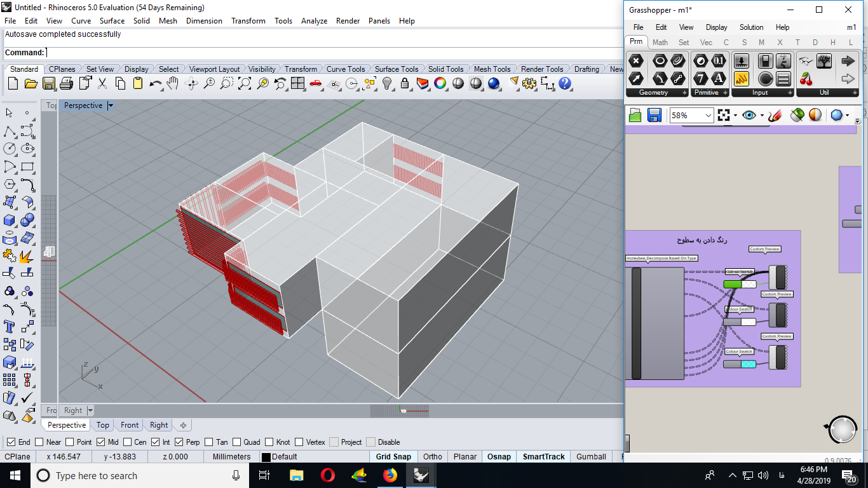
Task: Toggle the SmartTrack status bar button
Action: pyautogui.click(x=544, y=457)
